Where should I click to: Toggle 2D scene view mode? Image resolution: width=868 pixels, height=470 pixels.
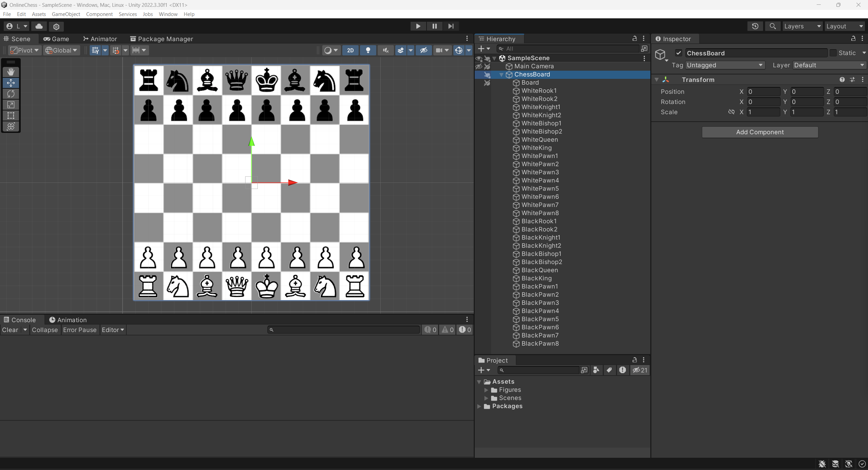point(350,50)
